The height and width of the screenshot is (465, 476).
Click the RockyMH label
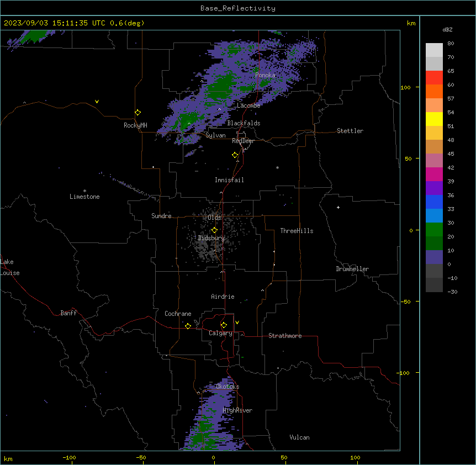(x=135, y=125)
